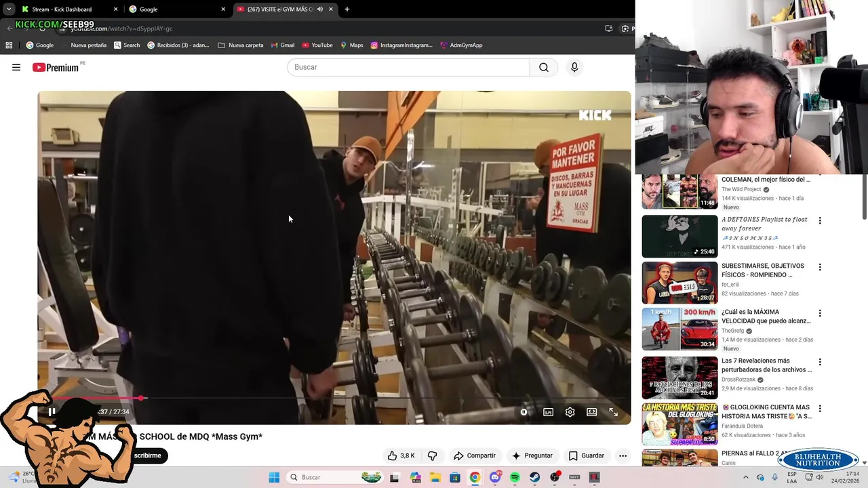Open the Google bookmark
The width and height of the screenshot is (868, 488).
pyautogui.click(x=40, y=45)
